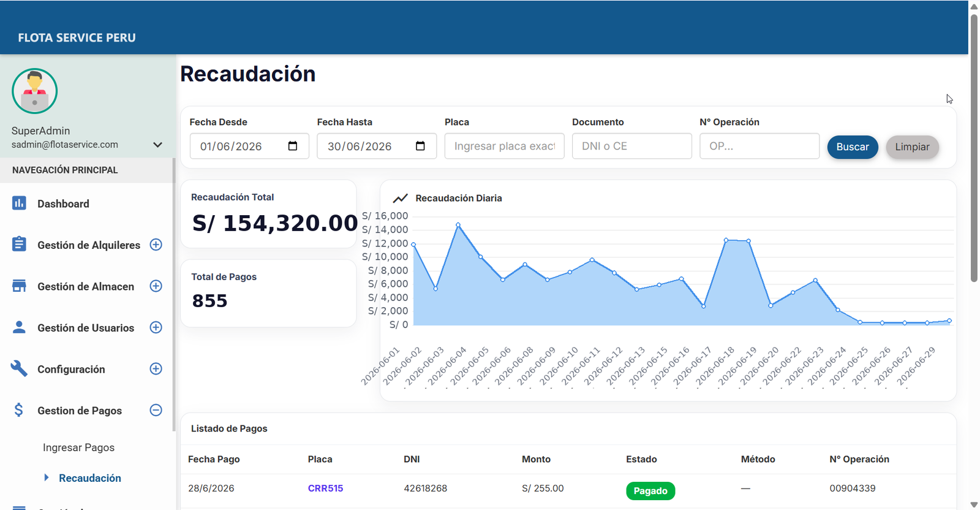Expand the Gestión de Almacen submenu

click(x=156, y=286)
